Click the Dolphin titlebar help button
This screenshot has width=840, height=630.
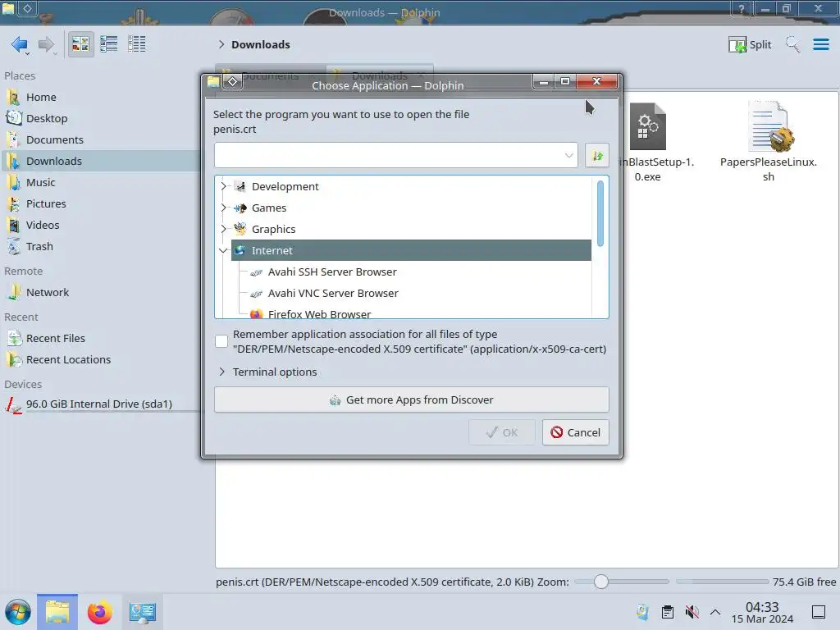(742, 8)
